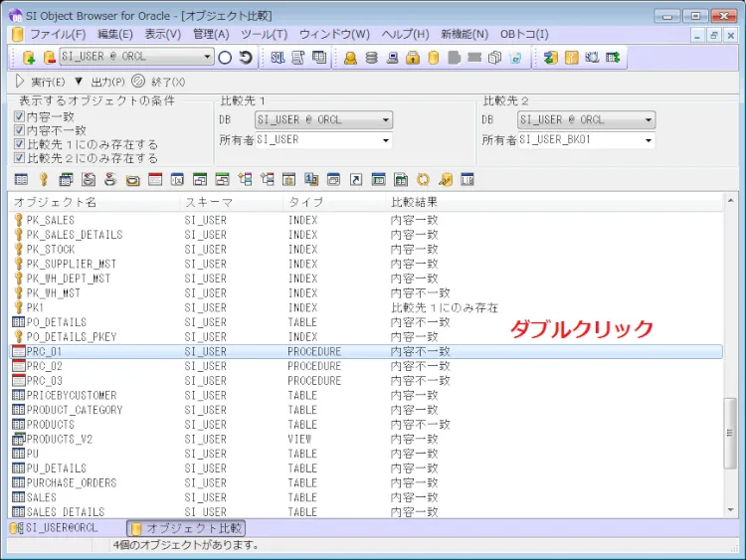Click the recycle bin icon in toolbar
Image resolution: width=746 pixels, height=560 pixels.
coord(515,58)
